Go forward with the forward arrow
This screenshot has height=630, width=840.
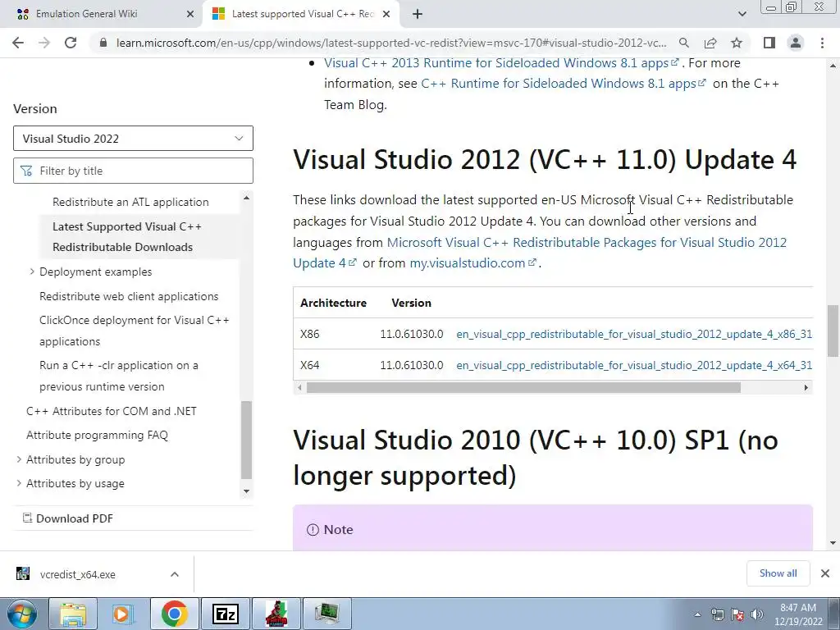[x=44, y=43]
